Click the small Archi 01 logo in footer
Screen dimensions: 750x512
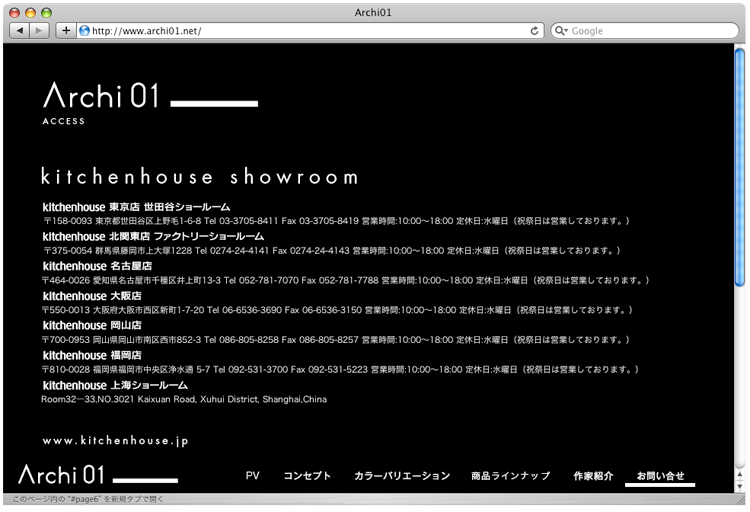[x=98, y=475]
